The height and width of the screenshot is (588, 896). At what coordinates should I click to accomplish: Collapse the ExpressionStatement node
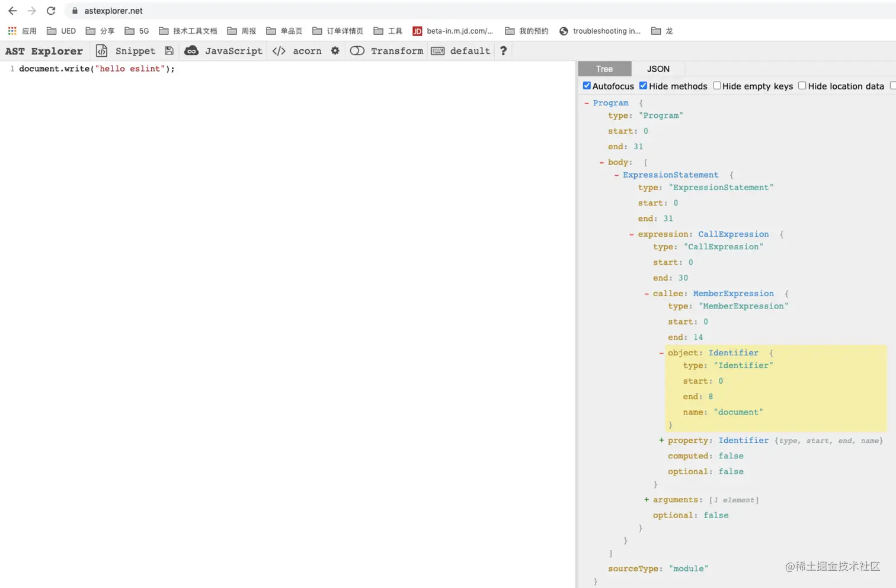(x=617, y=175)
